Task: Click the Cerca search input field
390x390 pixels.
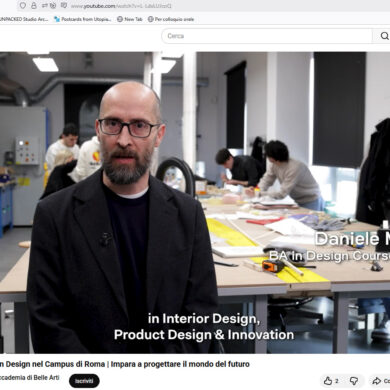Action: point(267,36)
